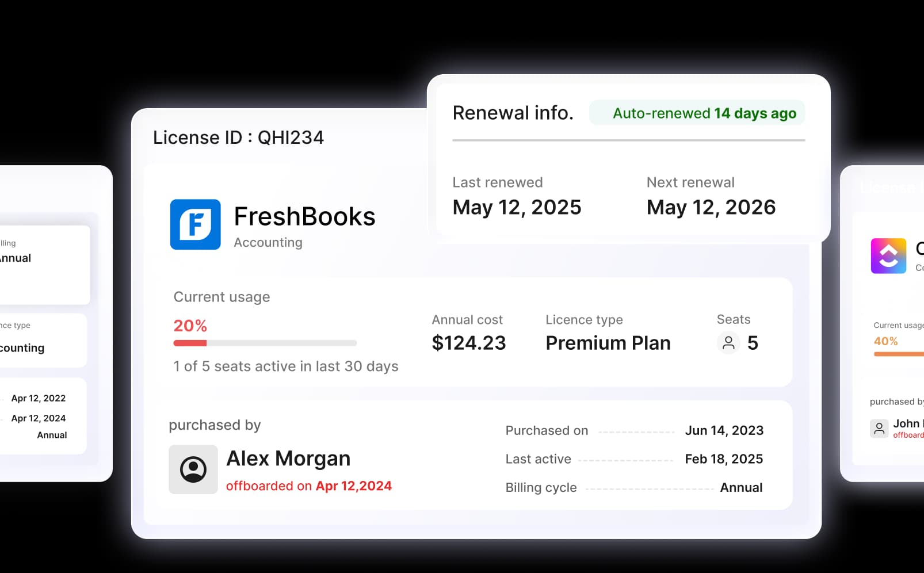Image resolution: width=924 pixels, height=573 pixels.
Task: Click the Premium Plan licence type value
Action: (608, 343)
